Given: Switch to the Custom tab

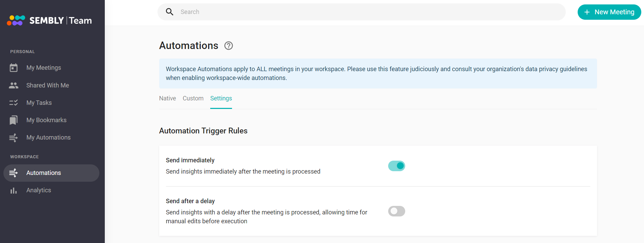Looking at the screenshot, I should coord(193,98).
